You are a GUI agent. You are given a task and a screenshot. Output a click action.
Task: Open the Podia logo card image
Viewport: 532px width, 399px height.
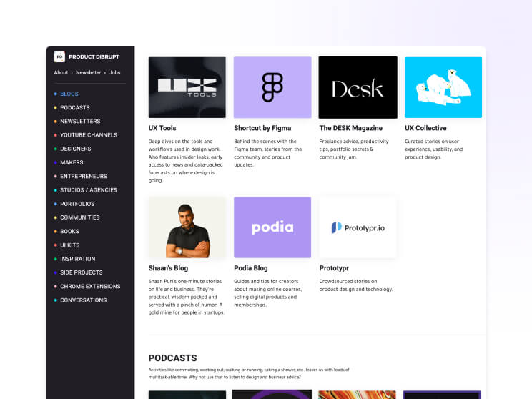point(272,227)
